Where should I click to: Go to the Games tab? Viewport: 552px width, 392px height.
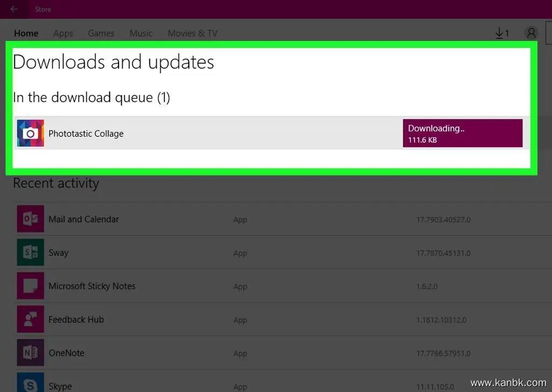click(x=101, y=33)
